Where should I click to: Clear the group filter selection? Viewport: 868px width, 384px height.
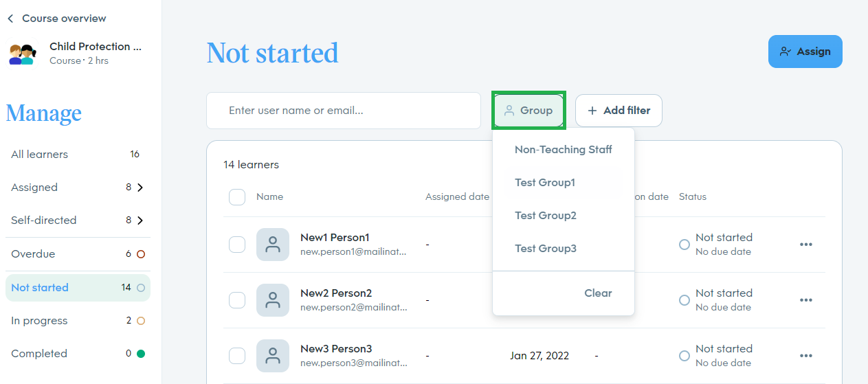pos(598,293)
